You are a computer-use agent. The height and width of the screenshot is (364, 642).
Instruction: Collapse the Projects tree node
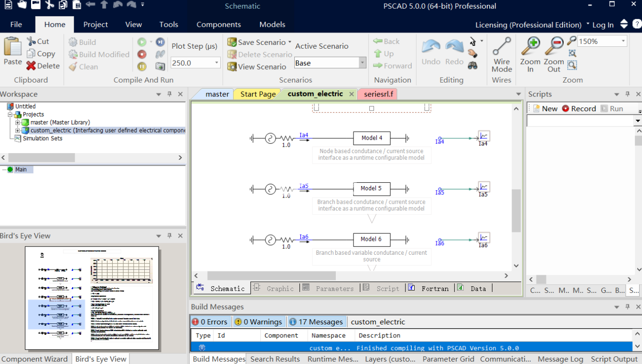10,114
